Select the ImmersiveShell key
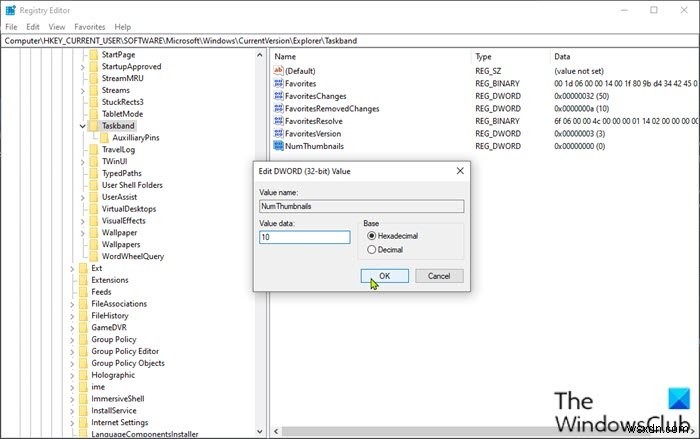Viewport: 700px width, 439px height. point(118,399)
